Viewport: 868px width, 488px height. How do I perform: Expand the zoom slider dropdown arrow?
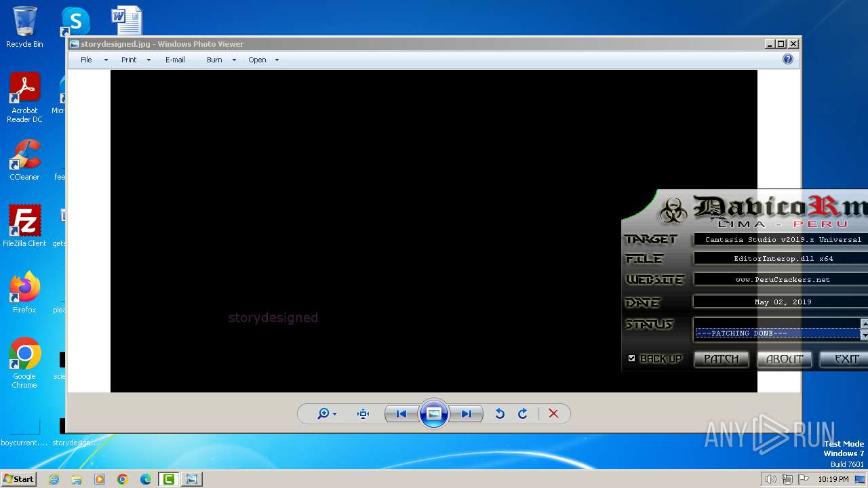tap(334, 414)
